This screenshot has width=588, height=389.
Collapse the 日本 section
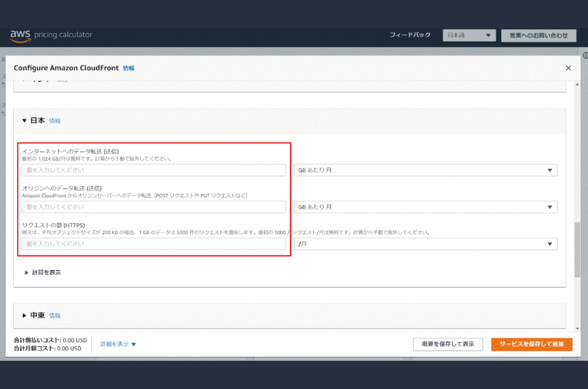[x=24, y=120]
